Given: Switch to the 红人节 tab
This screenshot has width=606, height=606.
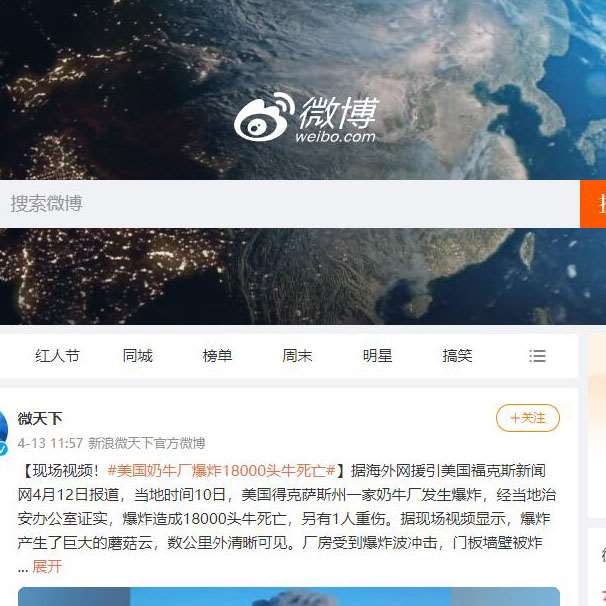Looking at the screenshot, I should [x=57, y=356].
